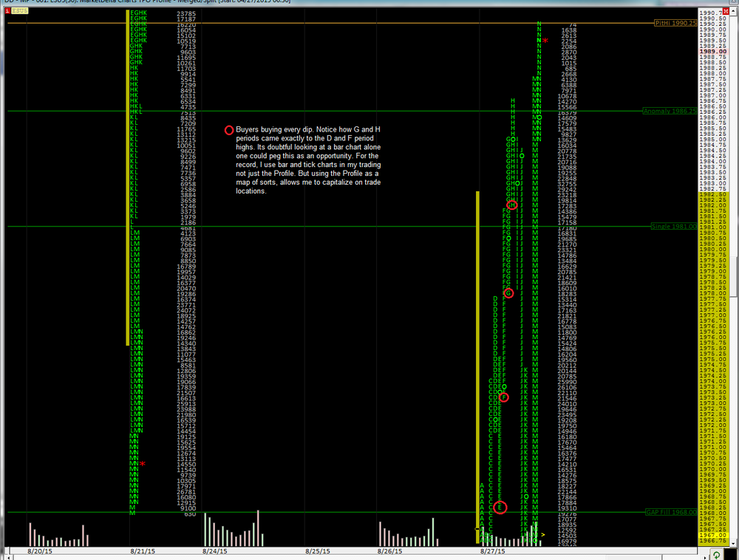Click the red chart icon beside ESU5
The height and width of the screenshot is (560, 739).
(x=7, y=10)
